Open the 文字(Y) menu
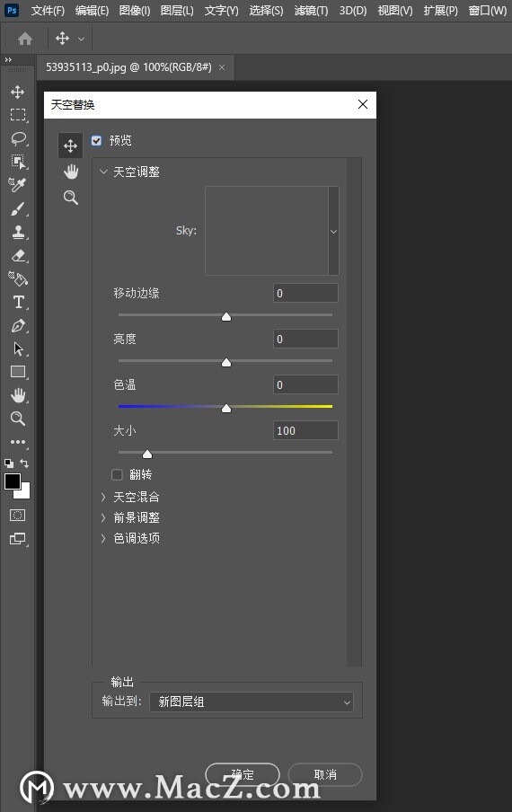Screen dimensions: 512x812 [221, 11]
